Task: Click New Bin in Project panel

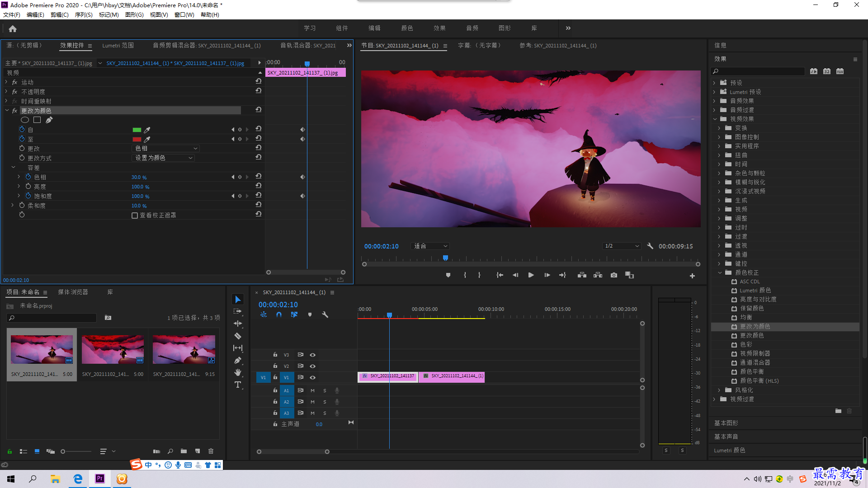Action: click(184, 451)
